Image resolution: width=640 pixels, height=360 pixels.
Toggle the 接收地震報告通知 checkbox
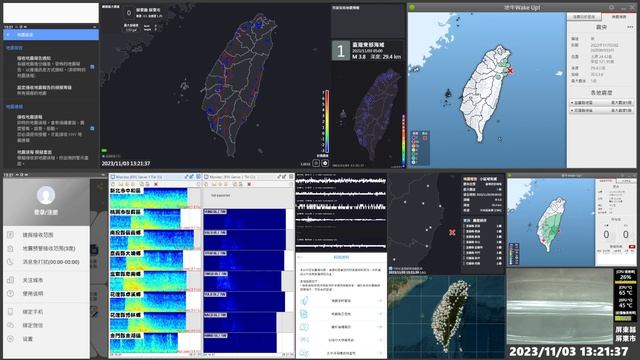(x=92, y=67)
